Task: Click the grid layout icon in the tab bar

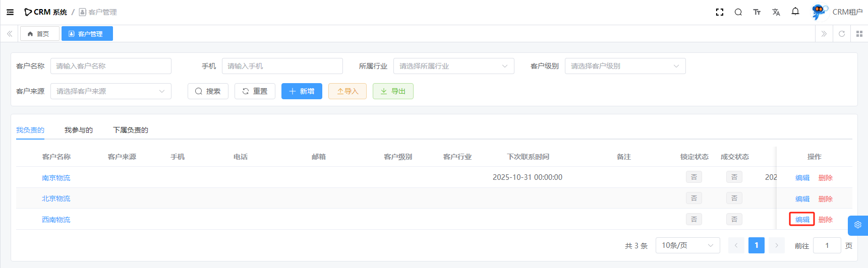Action: click(859, 34)
